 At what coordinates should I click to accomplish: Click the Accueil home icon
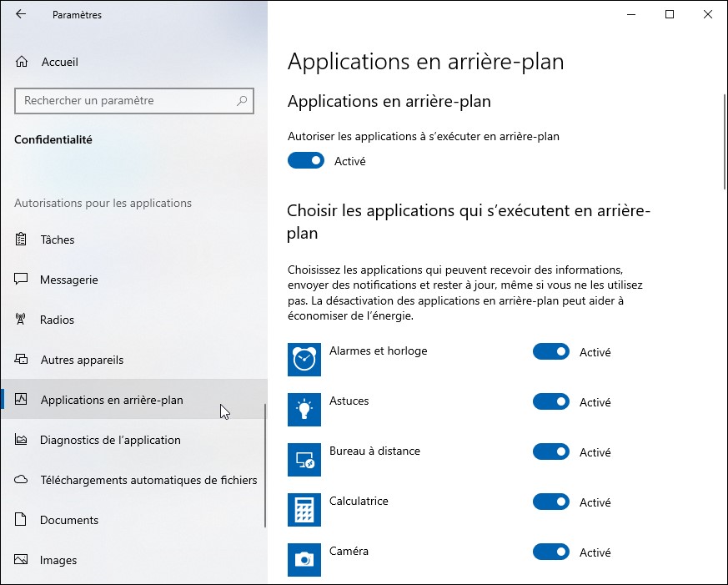(23, 62)
